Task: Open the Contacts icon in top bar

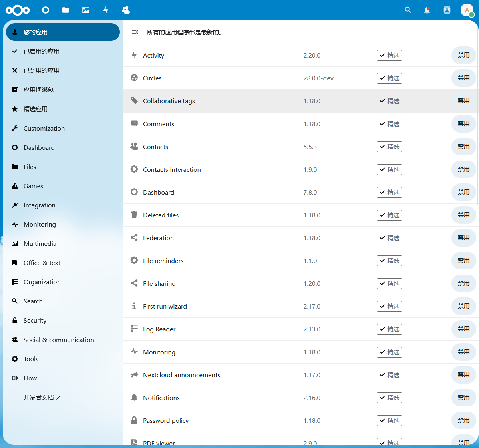Action: point(125,10)
